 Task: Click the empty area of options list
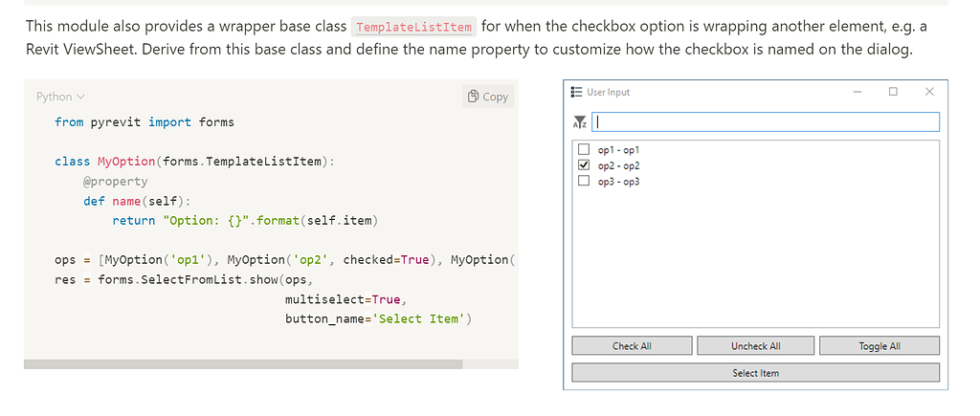point(754,258)
